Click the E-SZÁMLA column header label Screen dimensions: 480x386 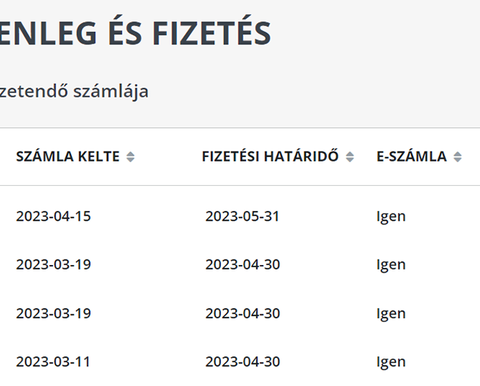tap(412, 157)
